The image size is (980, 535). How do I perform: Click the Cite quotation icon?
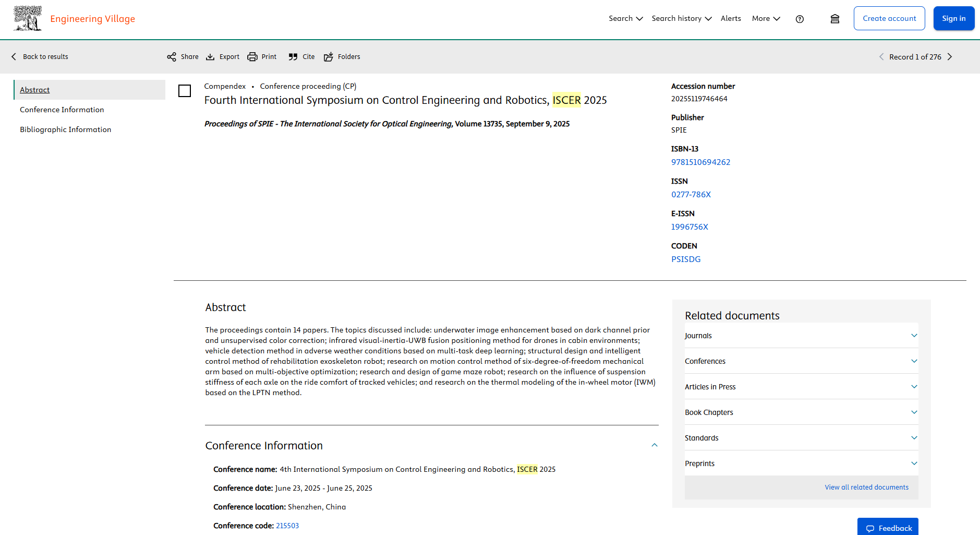click(293, 57)
